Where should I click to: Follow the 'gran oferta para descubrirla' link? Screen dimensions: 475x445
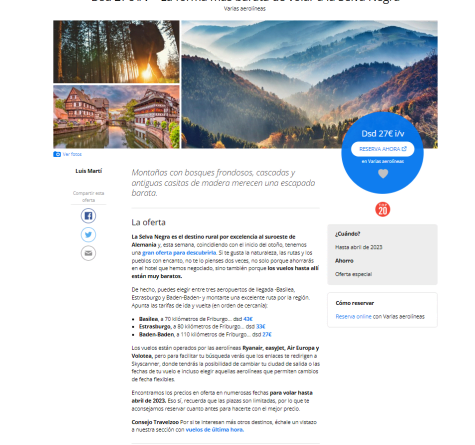(x=179, y=253)
